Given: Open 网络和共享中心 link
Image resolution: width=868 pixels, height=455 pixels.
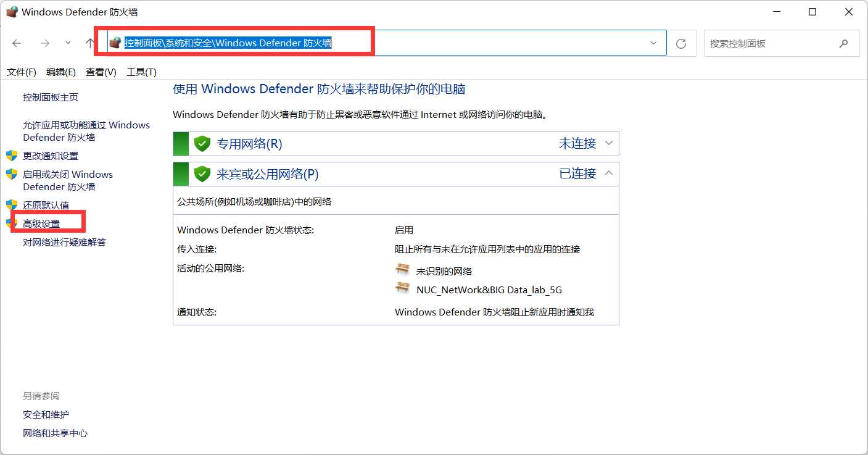Looking at the screenshot, I should pyautogui.click(x=56, y=433).
